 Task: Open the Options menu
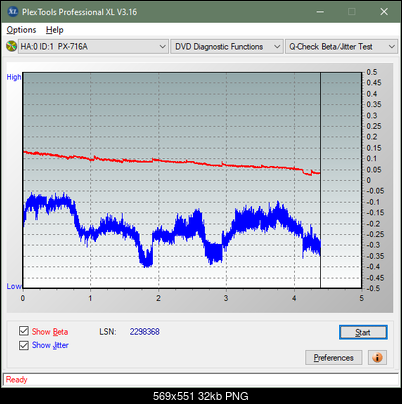[x=21, y=30]
